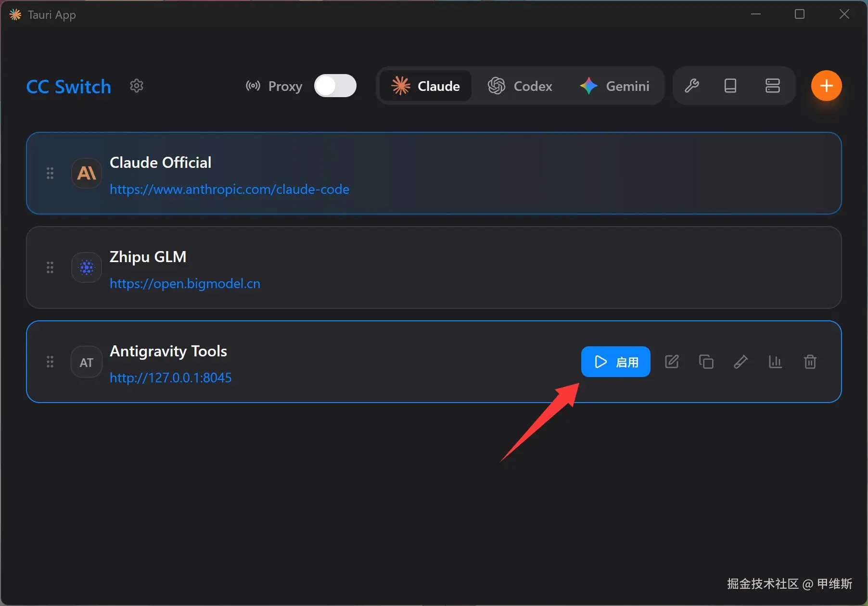Viewport: 868px width, 606px height.
Task: Select the Antigravity Tools provider name
Action: [168, 351]
